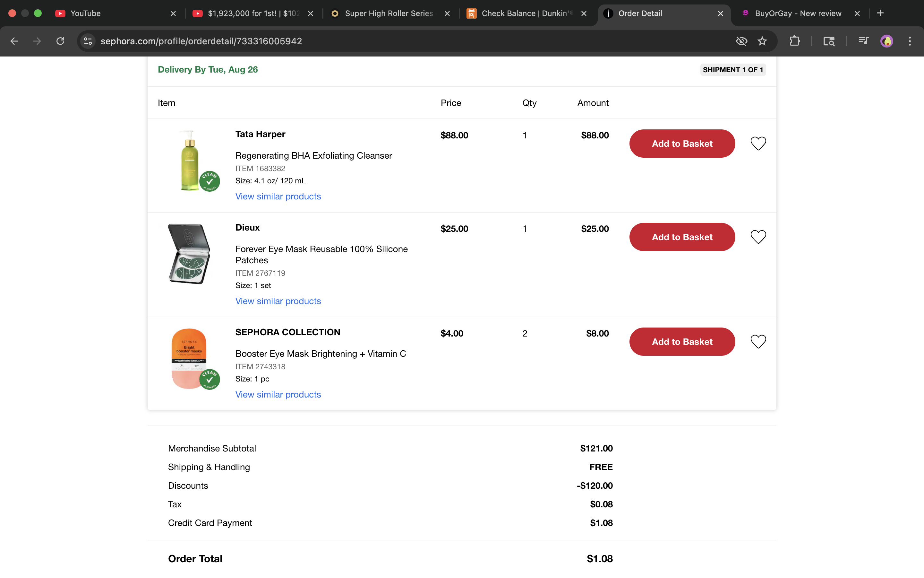This screenshot has height=578, width=924.
Task: Close the Super High Roller Series tab
Action: pos(447,13)
